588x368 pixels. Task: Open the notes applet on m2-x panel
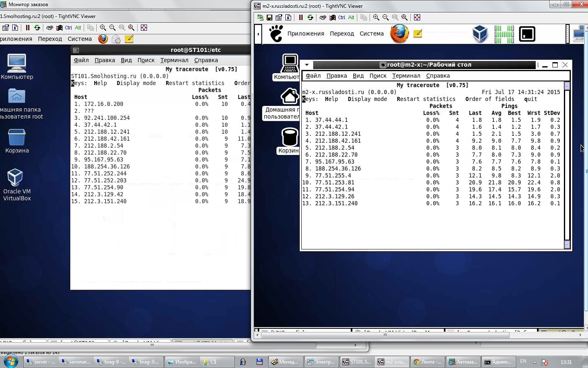[x=418, y=34]
